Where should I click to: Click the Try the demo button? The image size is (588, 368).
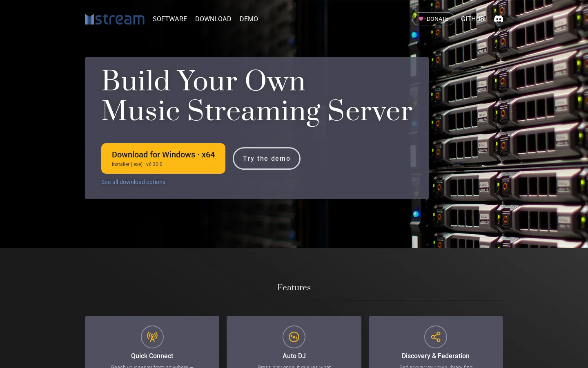[267, 158]
